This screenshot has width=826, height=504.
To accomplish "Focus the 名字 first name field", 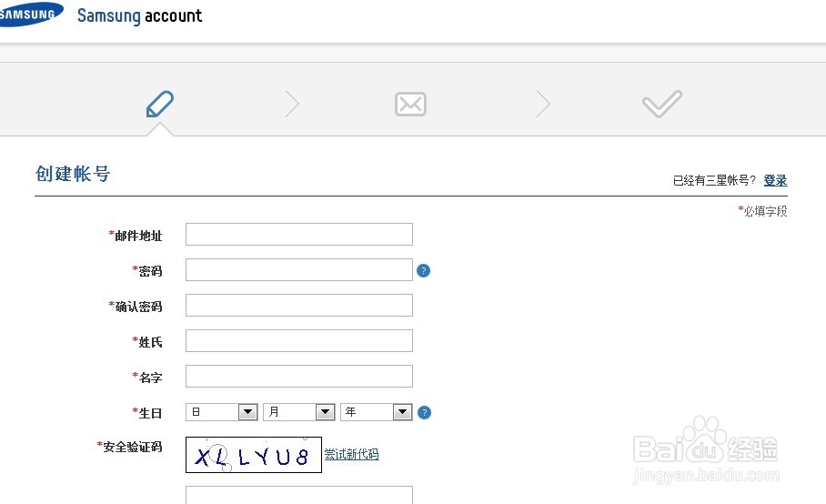I will pyautogui.click(x=298, y=376).
